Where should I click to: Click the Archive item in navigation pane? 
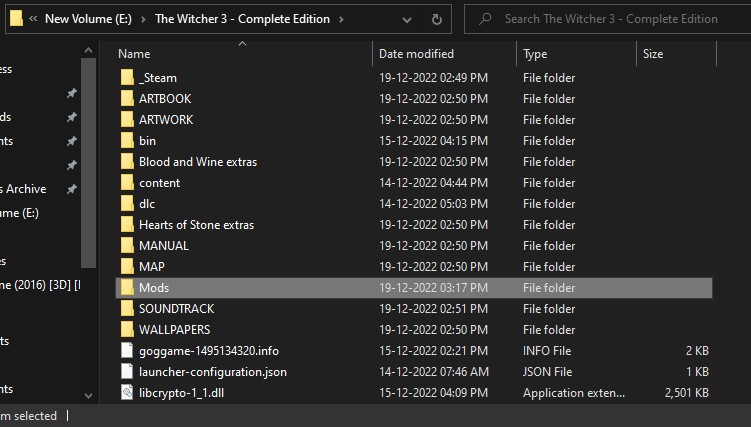[23, 189]
